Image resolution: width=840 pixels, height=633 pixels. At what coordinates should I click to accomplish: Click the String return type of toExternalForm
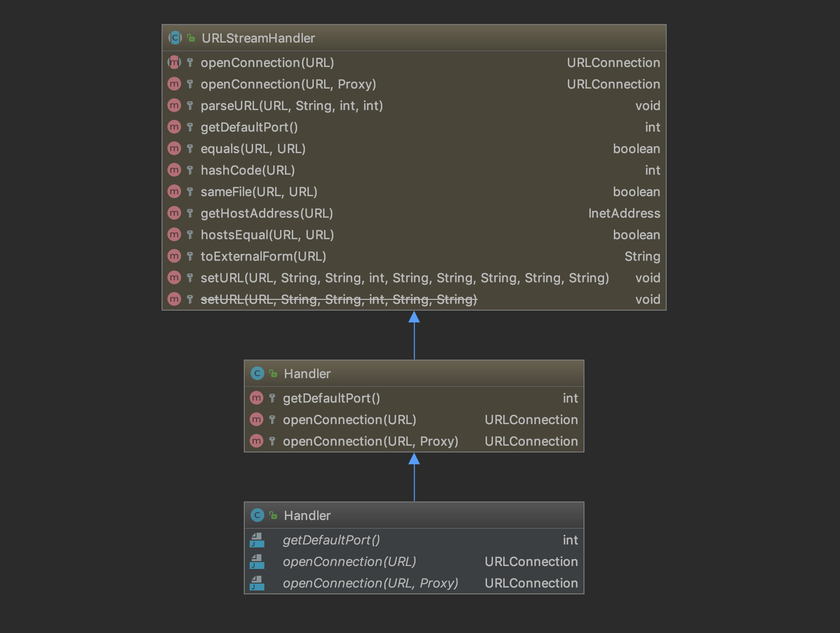tap(642, 256)
